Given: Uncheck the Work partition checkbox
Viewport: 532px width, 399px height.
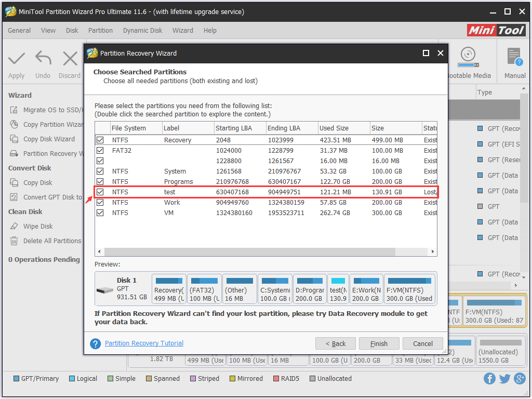Looking at the screenshot, I should tap(100, 203).
